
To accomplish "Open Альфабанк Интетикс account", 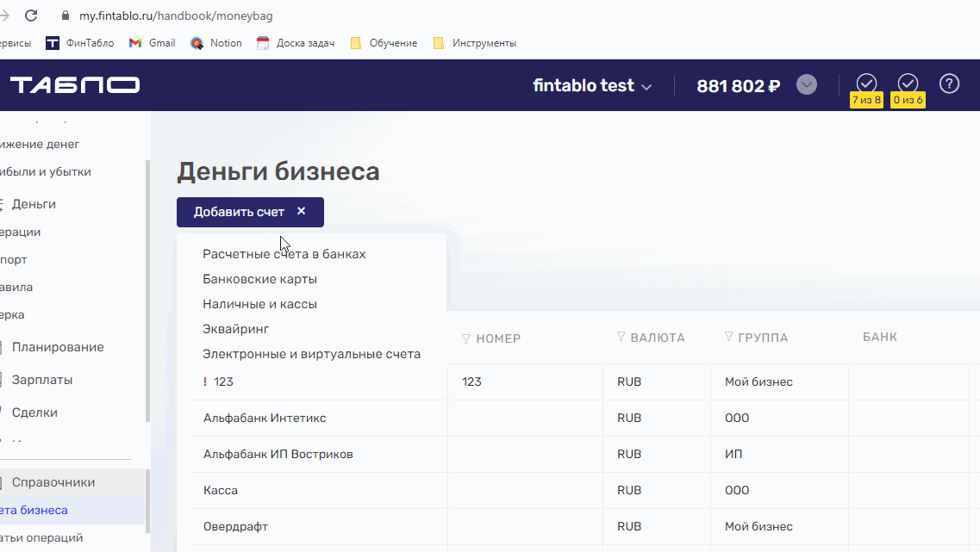I will 265,418.
